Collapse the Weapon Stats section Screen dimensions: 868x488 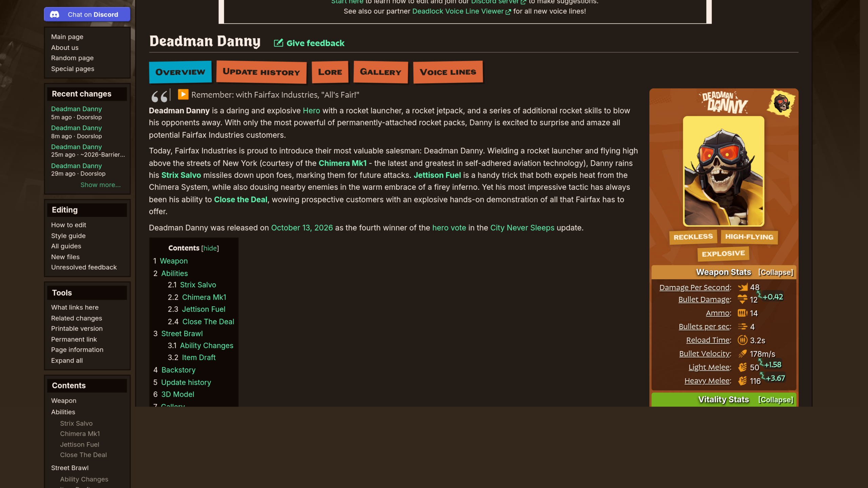[x=776, y=272]
